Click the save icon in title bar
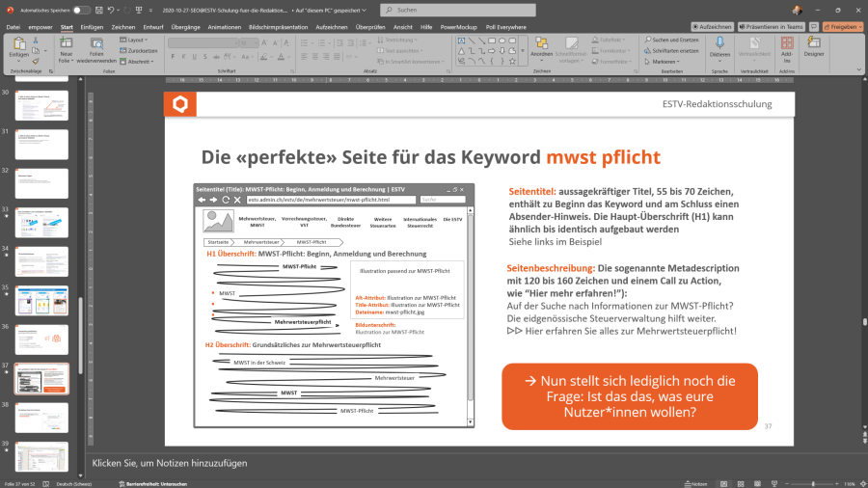 [98, 10]
